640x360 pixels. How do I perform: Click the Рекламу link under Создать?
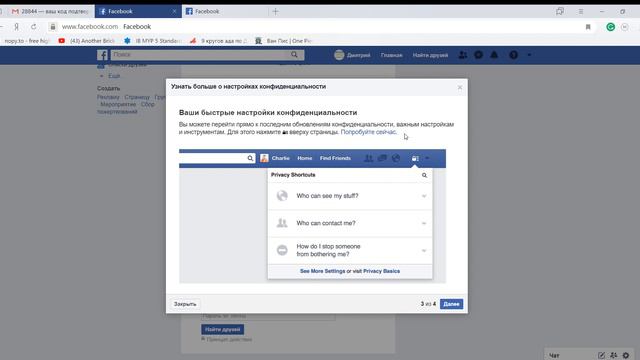pos(108,97)
